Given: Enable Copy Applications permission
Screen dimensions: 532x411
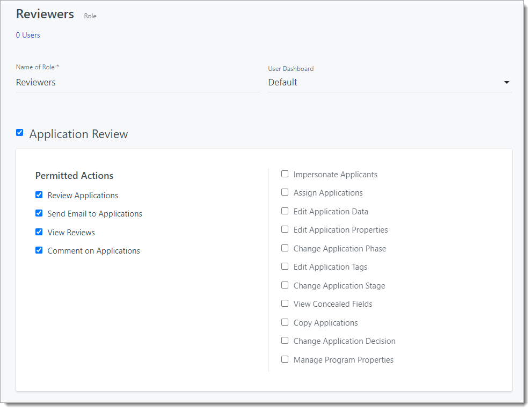Looking at the screenshot, I should (x=285, y=322).
